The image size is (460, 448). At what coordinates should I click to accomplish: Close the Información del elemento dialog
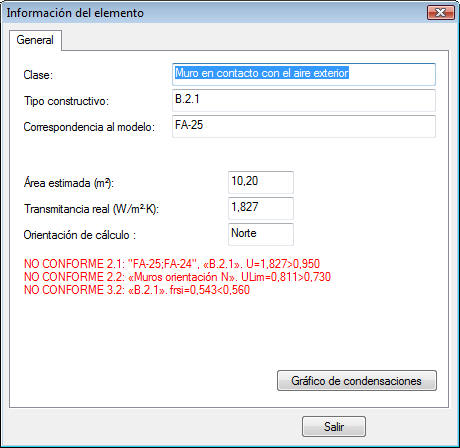coord(441,13)
